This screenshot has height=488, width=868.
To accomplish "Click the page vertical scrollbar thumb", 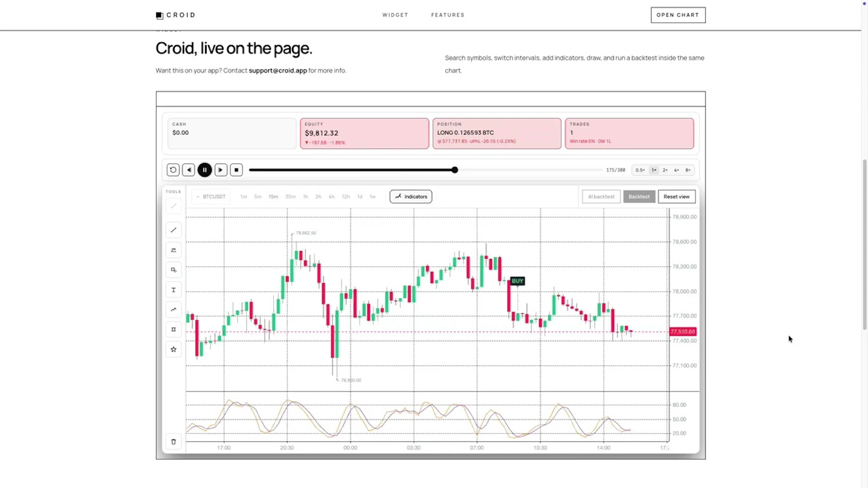I will click(865, 245).
